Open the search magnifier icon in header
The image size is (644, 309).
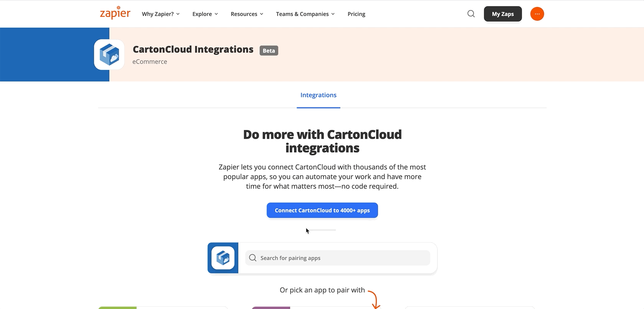coord(471,14)
